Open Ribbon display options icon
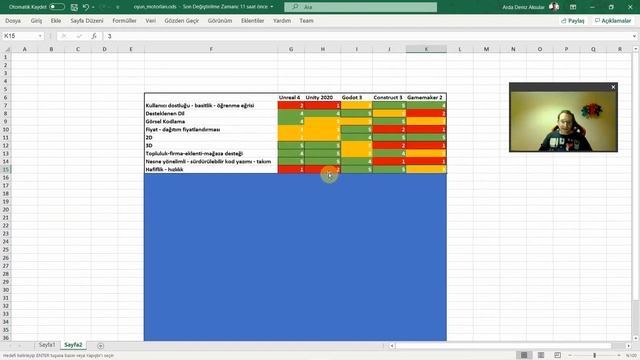The width and height of the screenshot is (640, 360). coord(573,7)
